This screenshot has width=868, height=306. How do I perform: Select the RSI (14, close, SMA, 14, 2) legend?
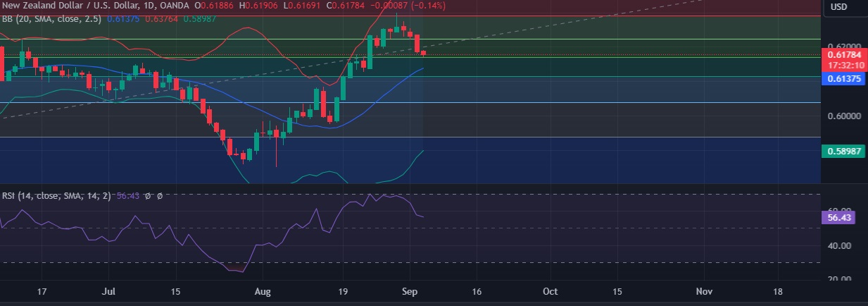point(56,195)
